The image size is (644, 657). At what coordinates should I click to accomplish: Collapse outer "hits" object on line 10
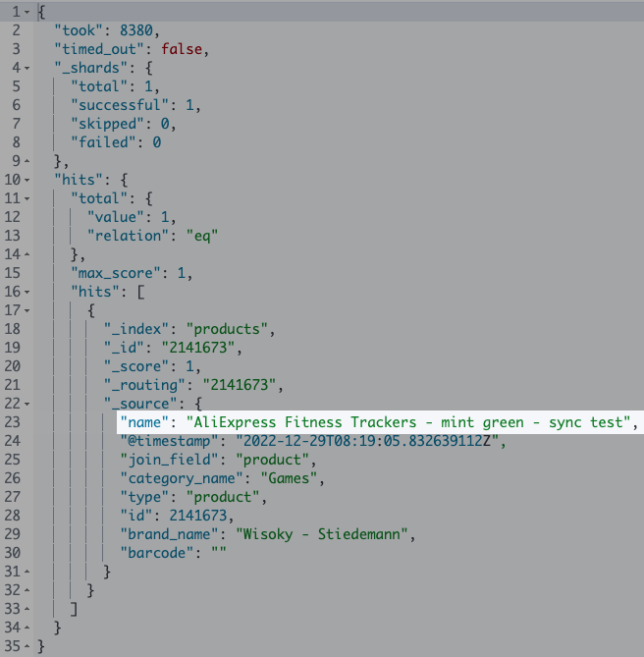[27, 180]
